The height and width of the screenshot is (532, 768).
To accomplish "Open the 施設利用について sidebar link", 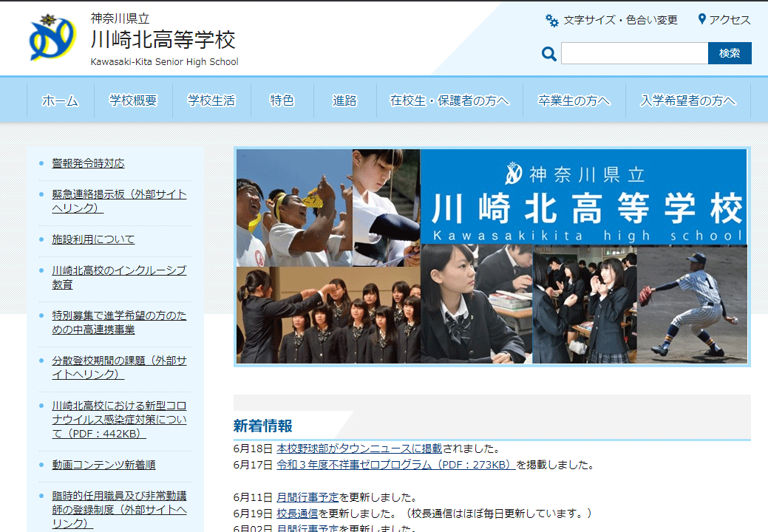I will pyautogui.click(x=93, y=239).
